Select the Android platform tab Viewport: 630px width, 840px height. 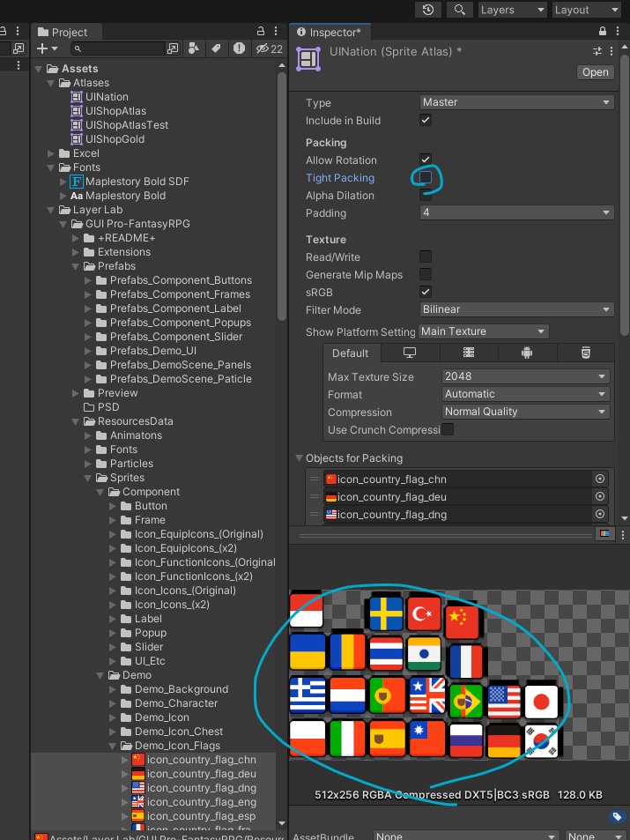tap(527, 353)
